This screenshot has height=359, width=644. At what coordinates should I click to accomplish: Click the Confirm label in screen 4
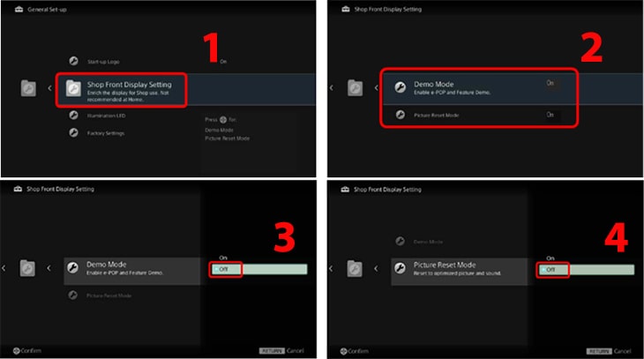pos(358,351)
